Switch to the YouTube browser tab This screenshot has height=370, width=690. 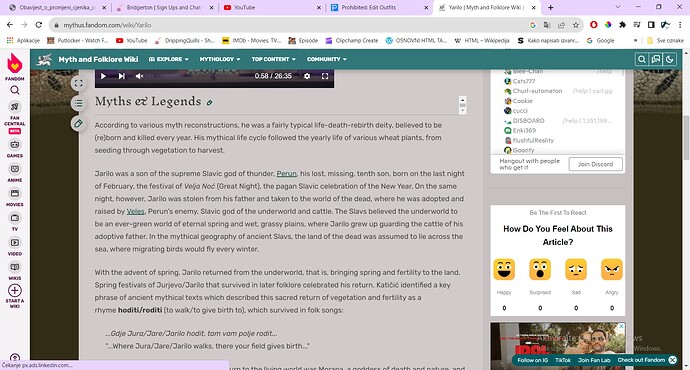tap(272, 7)
